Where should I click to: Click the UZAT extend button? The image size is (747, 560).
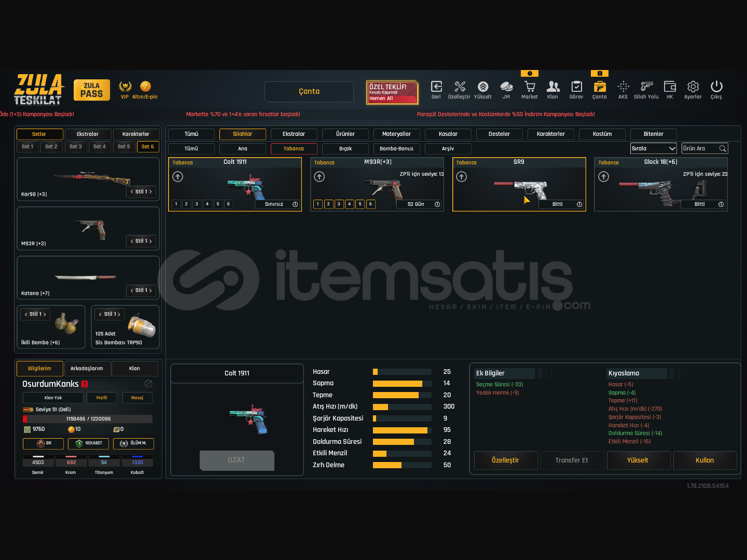(237, 460)
